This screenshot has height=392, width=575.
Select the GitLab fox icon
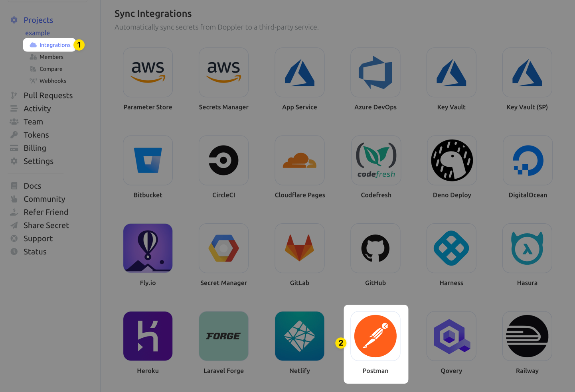(300, 248)
